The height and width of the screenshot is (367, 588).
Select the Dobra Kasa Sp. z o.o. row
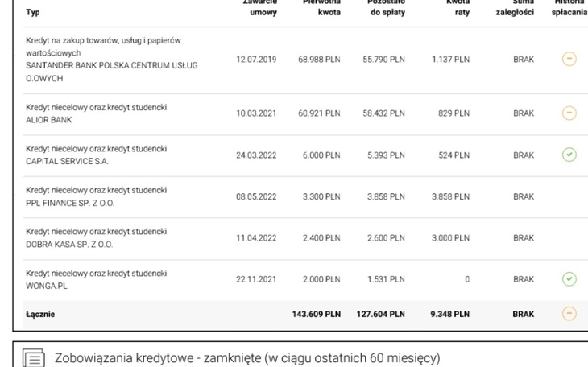(69, 244)
